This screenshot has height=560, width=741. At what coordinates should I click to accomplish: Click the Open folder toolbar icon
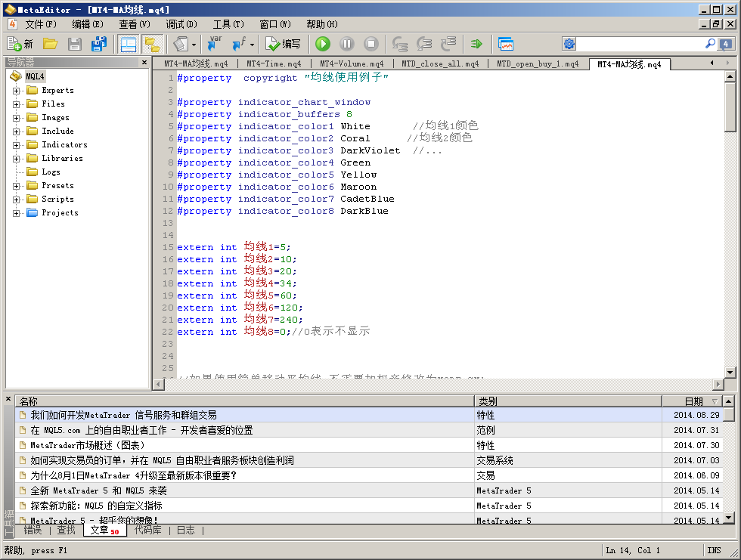[50, 45]
